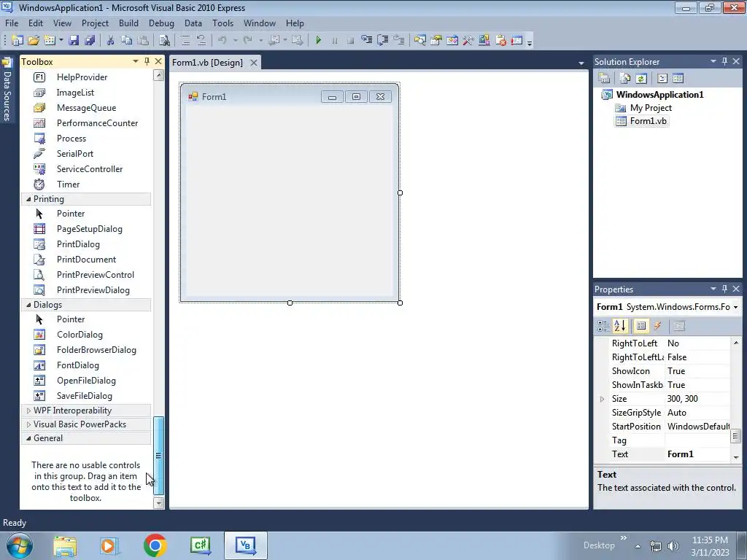Expand the Size property node

pos(602,399)
